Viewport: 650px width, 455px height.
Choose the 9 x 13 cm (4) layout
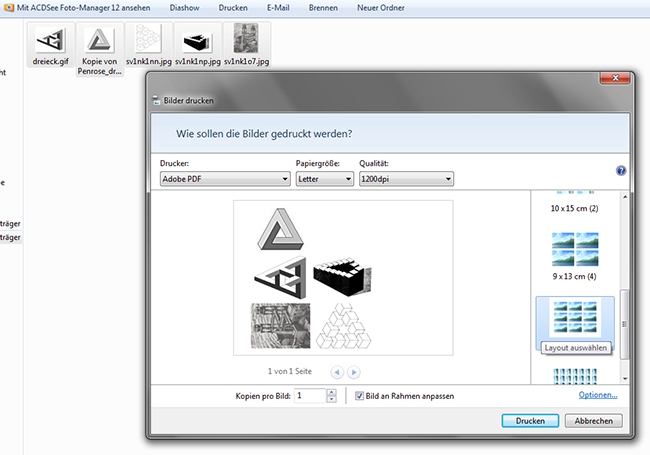click(x=575, y=256)
